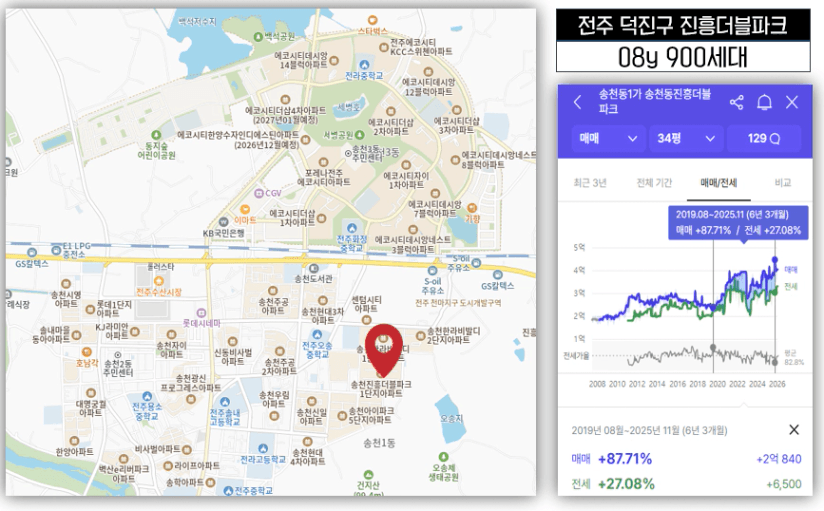The width and height of the screenshot is (824, 511).
Task: Click the 매매 +87.71% result text
Action: [x=612, y=459]
